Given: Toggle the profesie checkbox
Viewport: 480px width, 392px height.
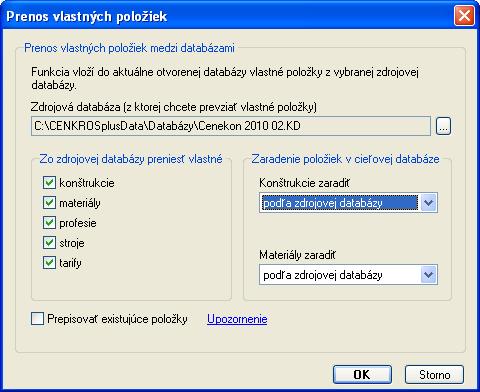Looking at the screenshot, I should 49,223.
